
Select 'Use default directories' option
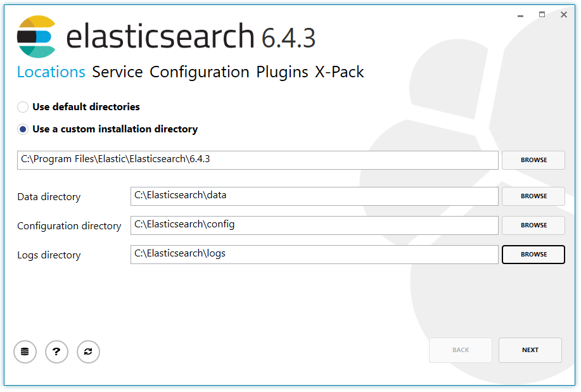(23, 107)
